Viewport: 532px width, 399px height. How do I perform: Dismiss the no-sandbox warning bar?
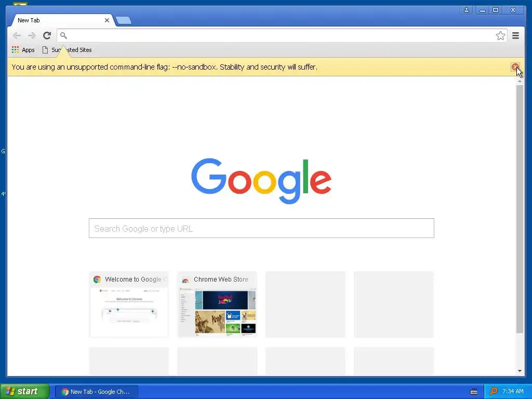pyautogui.click(x=515, y=67)
